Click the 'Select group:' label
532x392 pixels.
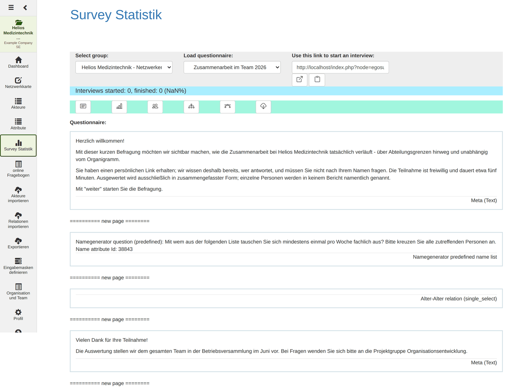92,56
